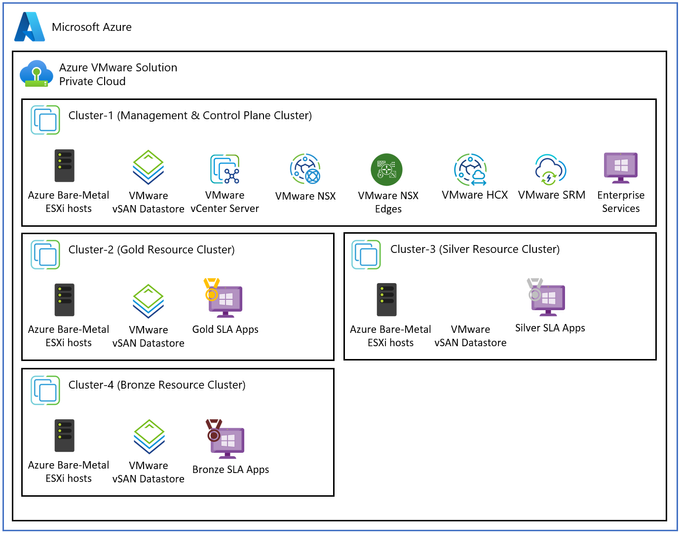The width and height of the screenshot is (680, 533).
Task: Click 'VMware vSAN Datastore' label in Cluster-2
Action: [x=148, y=337]
